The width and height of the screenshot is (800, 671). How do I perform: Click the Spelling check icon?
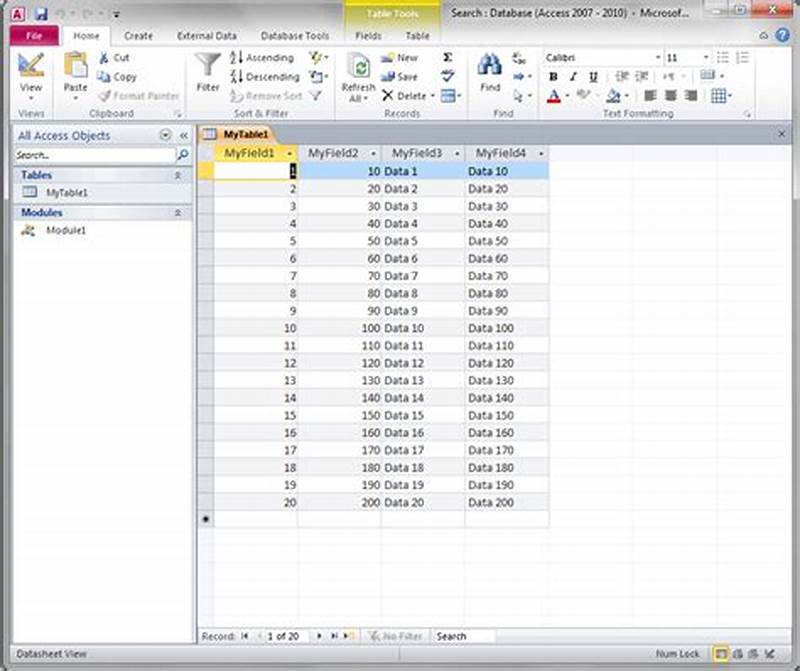[450, 77]
